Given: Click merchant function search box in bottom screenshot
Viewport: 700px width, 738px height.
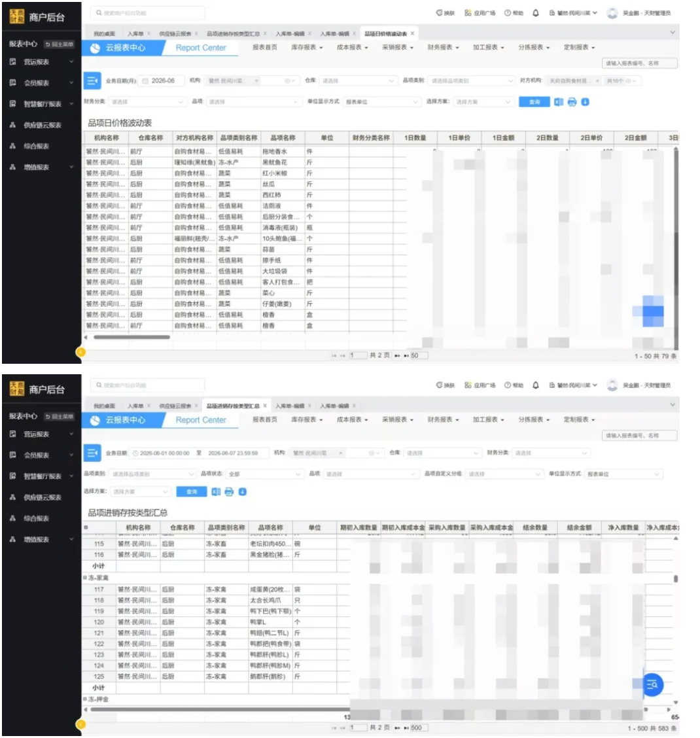Looking at the screenshot, I should (x=147, y=385).
